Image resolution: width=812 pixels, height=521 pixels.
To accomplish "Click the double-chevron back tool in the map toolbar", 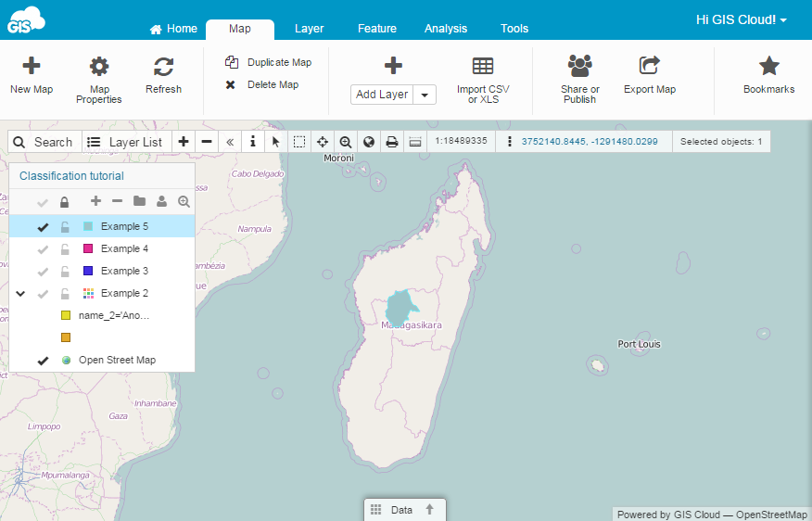I will click(230, 142).
